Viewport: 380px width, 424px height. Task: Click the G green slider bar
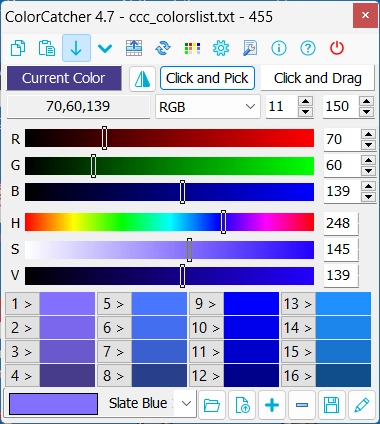[x=169, y=166]
